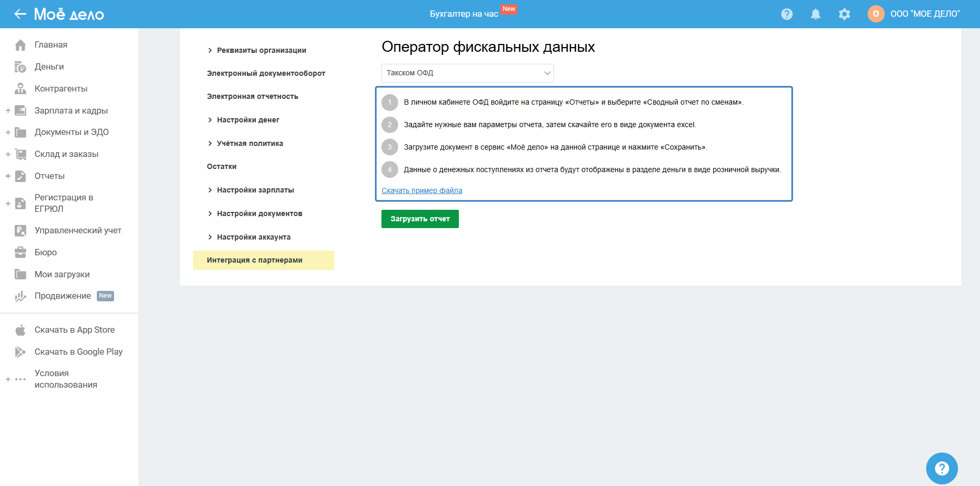Click the Главная home icon
The image size is (980, 486).
tap(20, 45)
